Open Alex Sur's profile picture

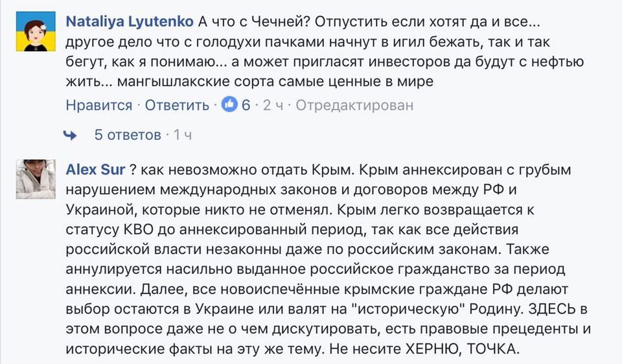(x=34, y=179)
